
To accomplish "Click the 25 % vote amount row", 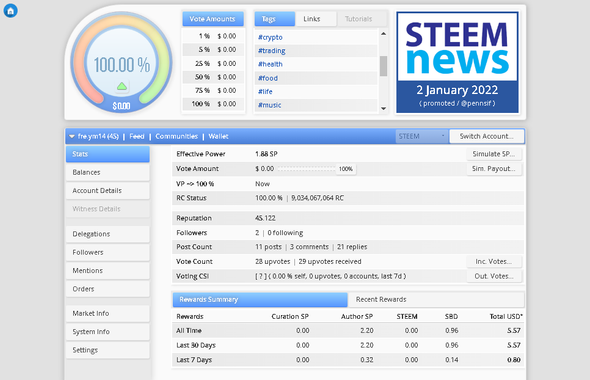I will point(213,64).
